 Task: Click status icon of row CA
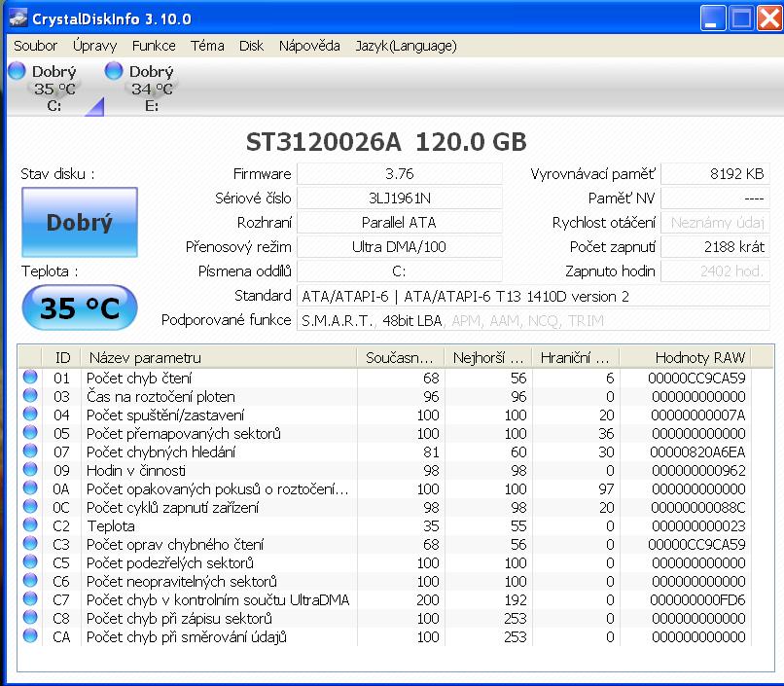(30, 636)
